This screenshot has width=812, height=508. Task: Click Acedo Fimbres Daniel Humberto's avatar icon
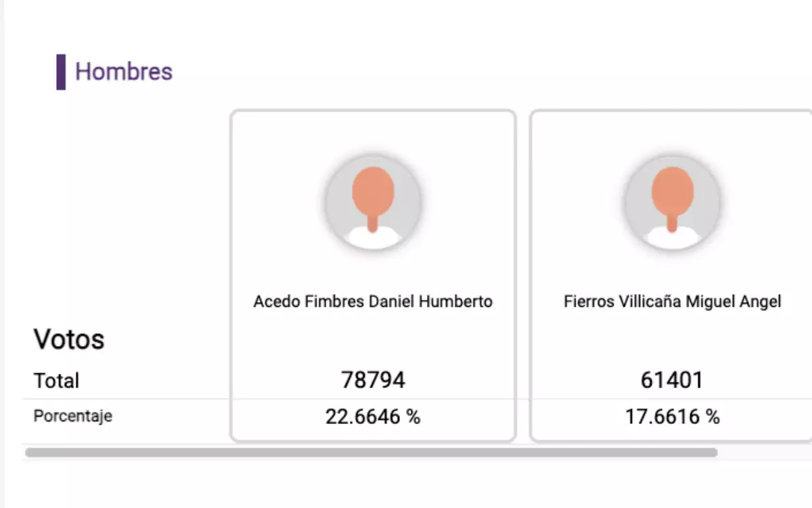tap(373, 203)
